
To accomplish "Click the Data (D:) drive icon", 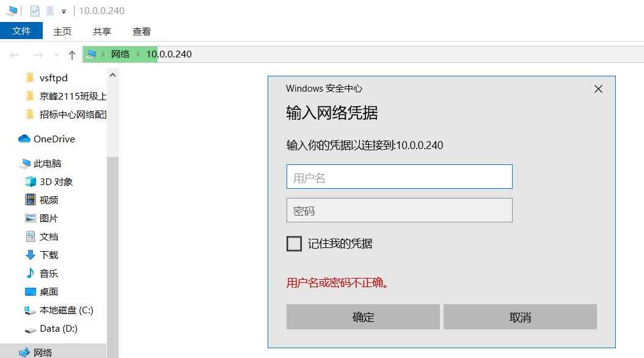I will pyautogui.click(x=31, y=330).
